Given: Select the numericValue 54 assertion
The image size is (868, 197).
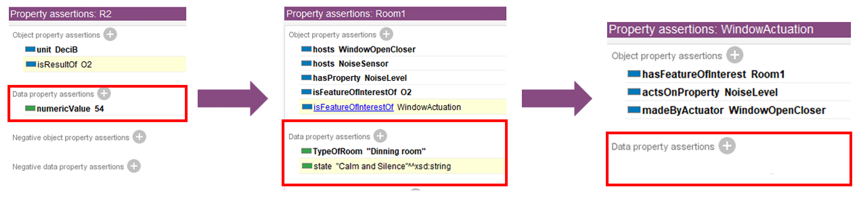Looking at the screenshot, I should click(x=70, y=109).
